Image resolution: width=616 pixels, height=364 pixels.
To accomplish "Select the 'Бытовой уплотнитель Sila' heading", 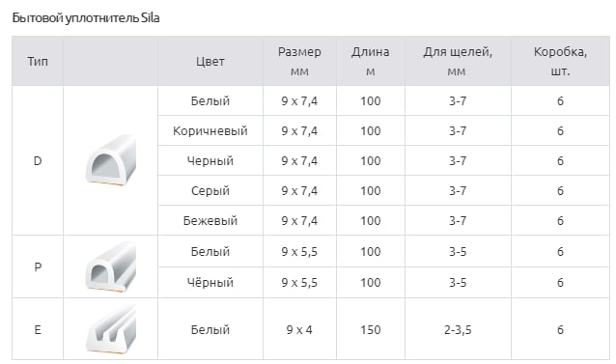I will [x=86, y=18].
